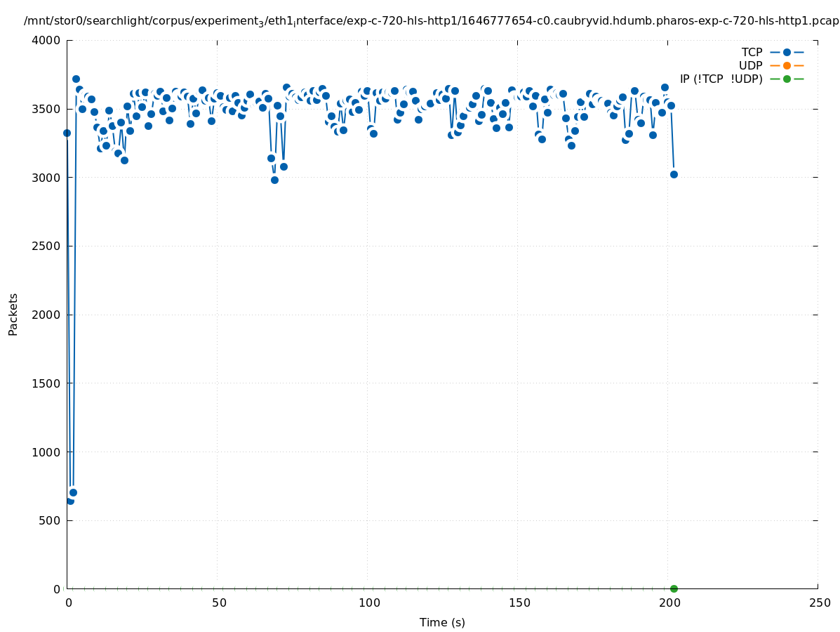
Task: Toggle the IP (!TCP !UDP) legend label
Action: point(721,79)
